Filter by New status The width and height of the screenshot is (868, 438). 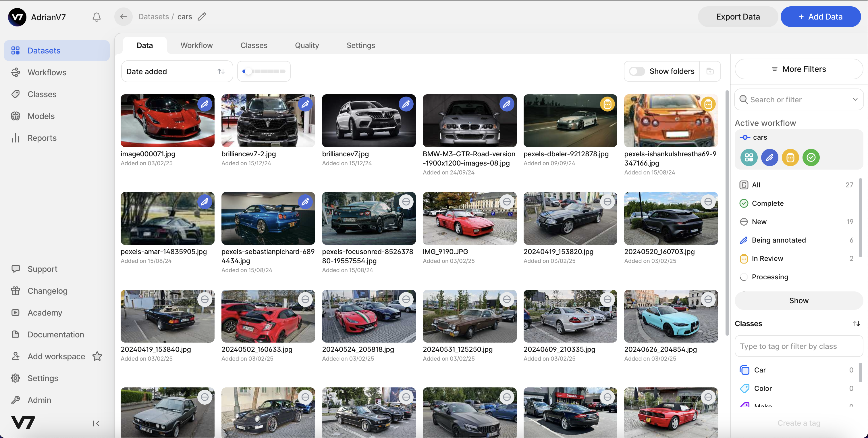796,222
